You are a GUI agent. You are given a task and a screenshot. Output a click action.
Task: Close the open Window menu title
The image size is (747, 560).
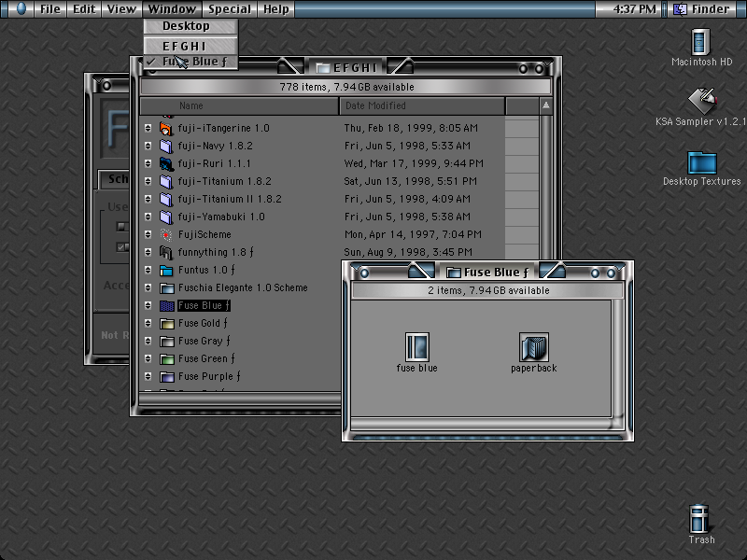click(x=172, y=9)
